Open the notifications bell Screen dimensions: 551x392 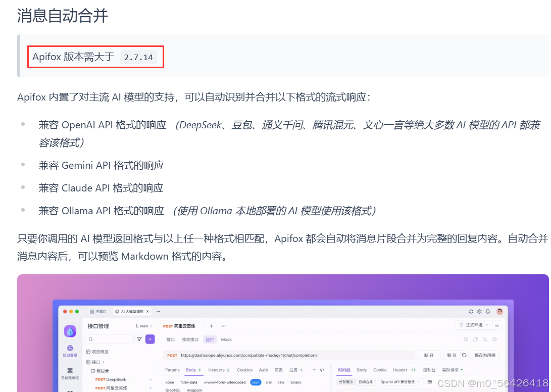[x=488, y=312]
